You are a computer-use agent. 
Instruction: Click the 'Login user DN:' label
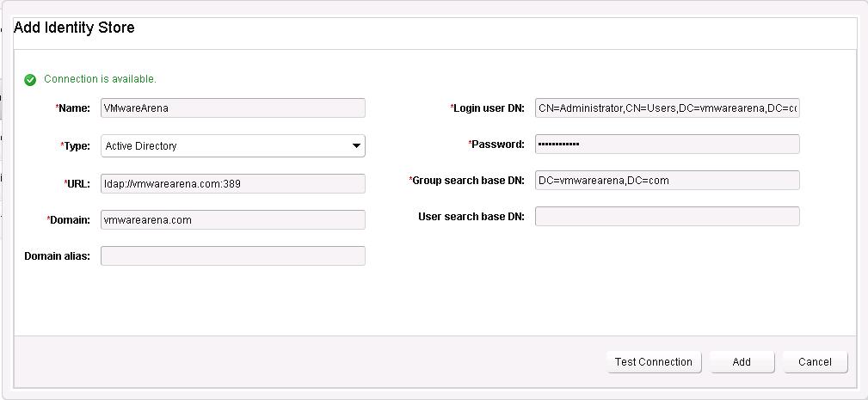489,108
